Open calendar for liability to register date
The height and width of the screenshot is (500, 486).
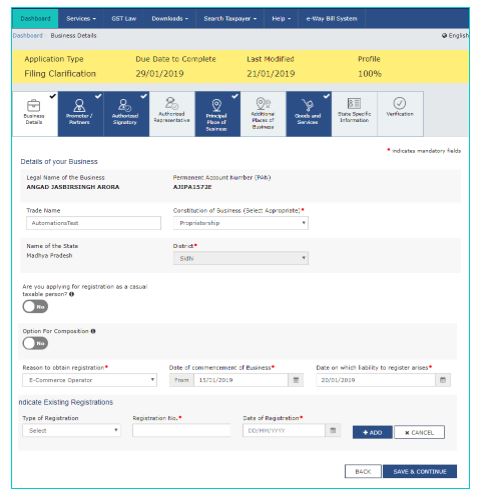[443, 380]
